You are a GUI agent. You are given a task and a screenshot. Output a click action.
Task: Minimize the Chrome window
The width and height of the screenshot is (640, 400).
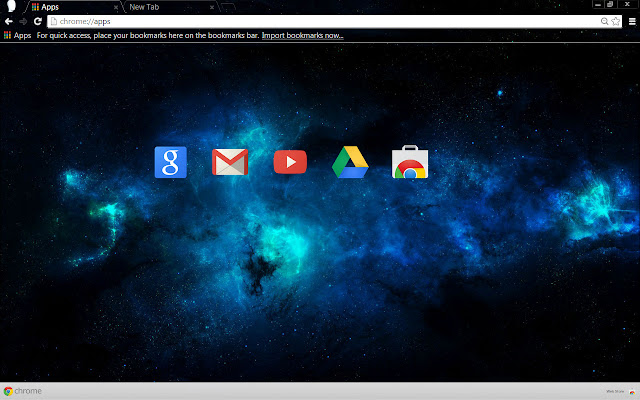click(598, 4)
